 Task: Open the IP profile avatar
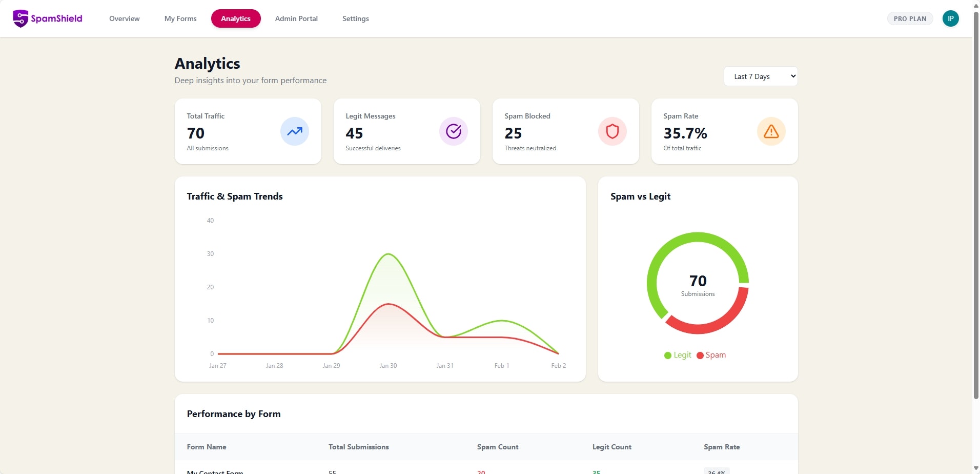click(951, 18)
